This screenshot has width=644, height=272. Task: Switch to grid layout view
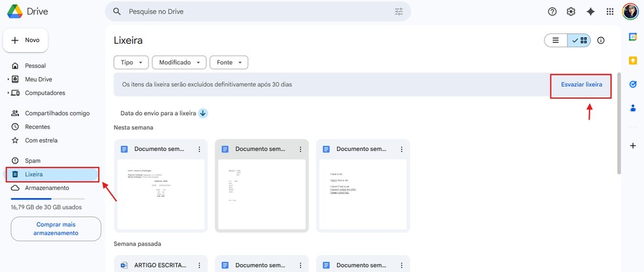pyautogui.click(x=580, y=41)
